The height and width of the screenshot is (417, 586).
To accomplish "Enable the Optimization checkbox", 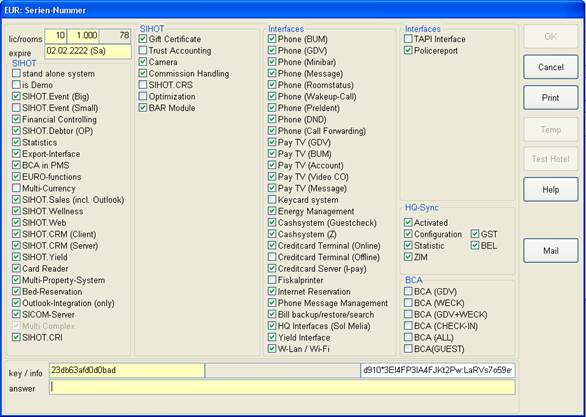I will pos(143,96).
